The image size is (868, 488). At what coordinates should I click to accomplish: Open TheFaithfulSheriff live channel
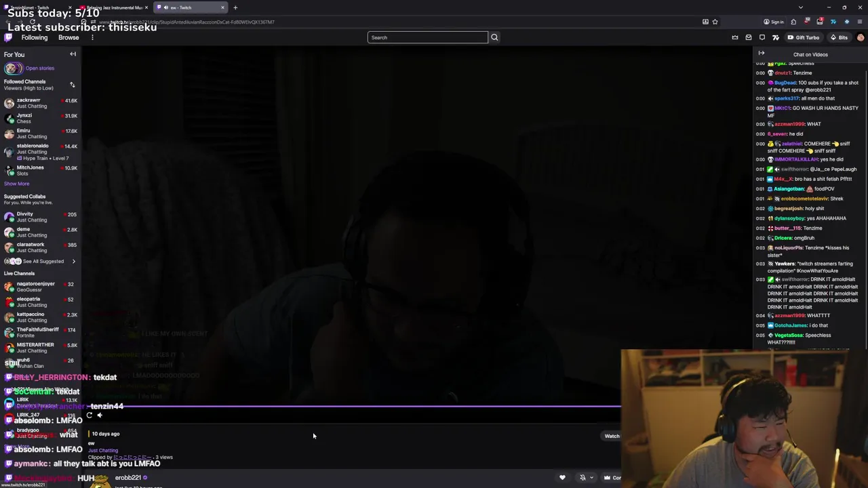[x=41, y=332]
